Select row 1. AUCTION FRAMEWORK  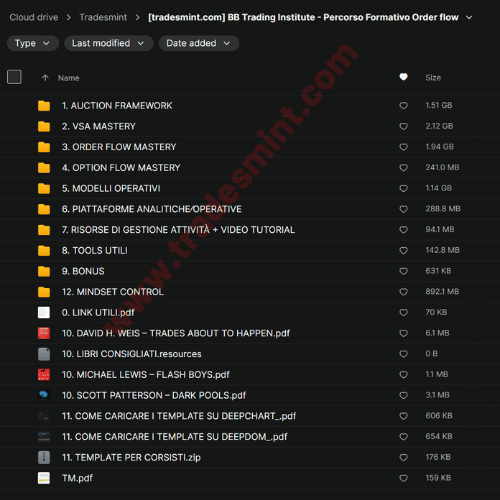point(250,106)
